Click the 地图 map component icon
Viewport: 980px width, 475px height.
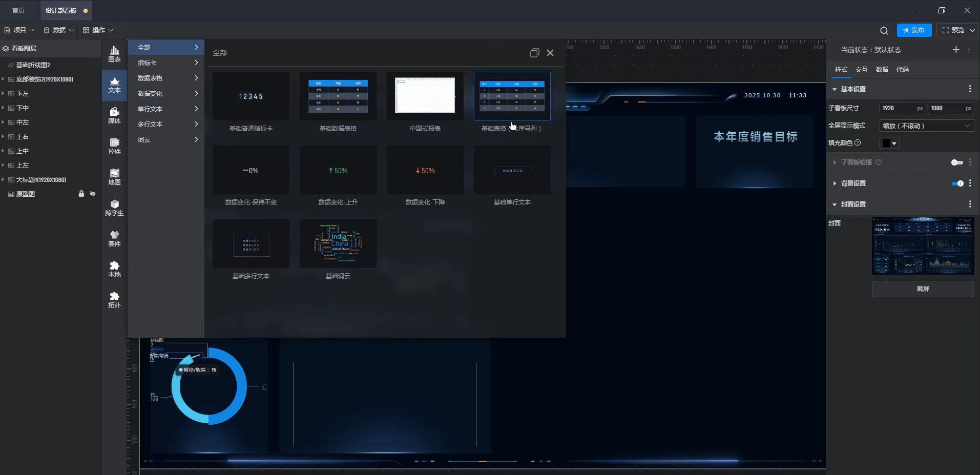point(114,177)
